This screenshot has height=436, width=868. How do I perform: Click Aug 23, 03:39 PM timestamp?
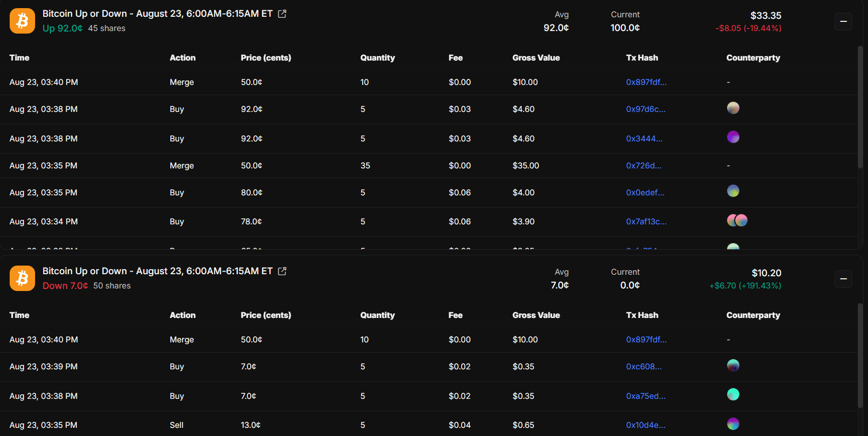pyautogui.click(x=44, y=366)
